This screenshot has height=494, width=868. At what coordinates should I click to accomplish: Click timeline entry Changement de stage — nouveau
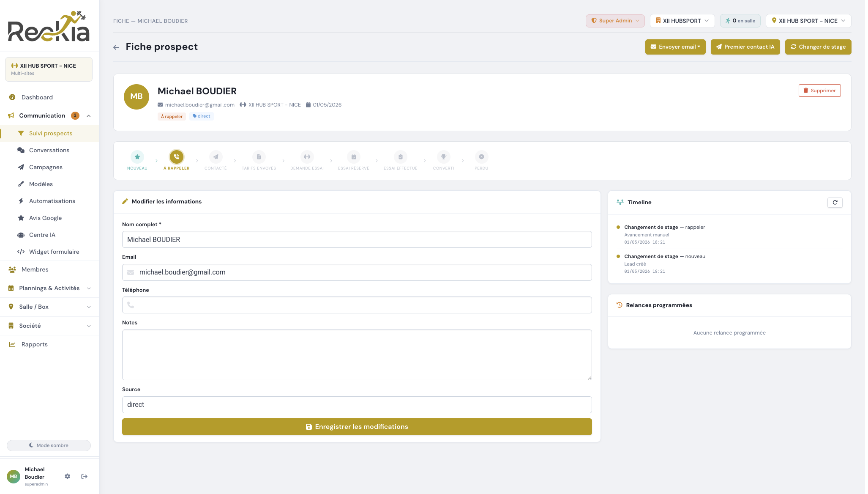pos(729,263)
